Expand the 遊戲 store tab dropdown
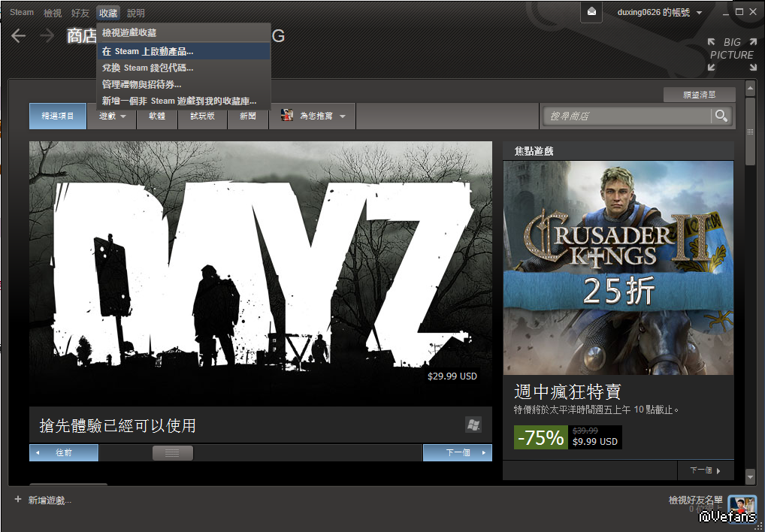 coord(123,116)
